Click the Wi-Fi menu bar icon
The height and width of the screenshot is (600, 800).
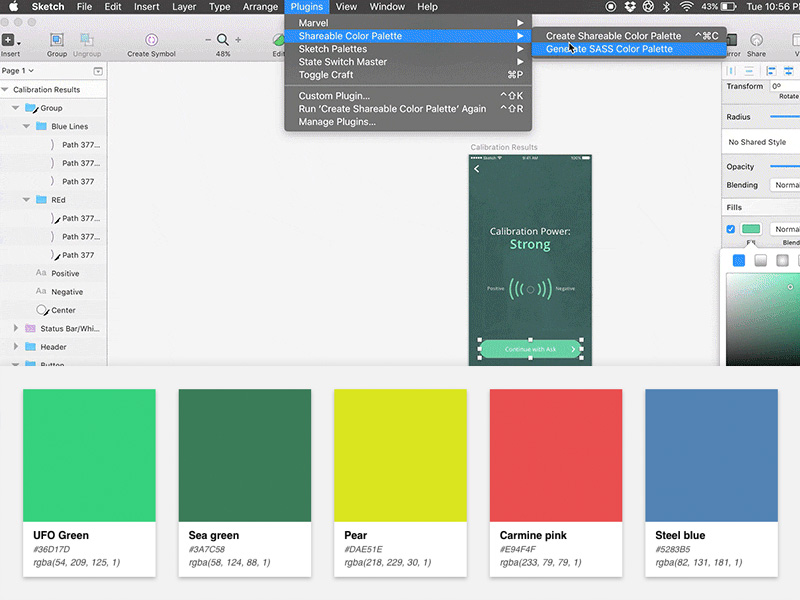pyautogui.click(x=686, y=7)
